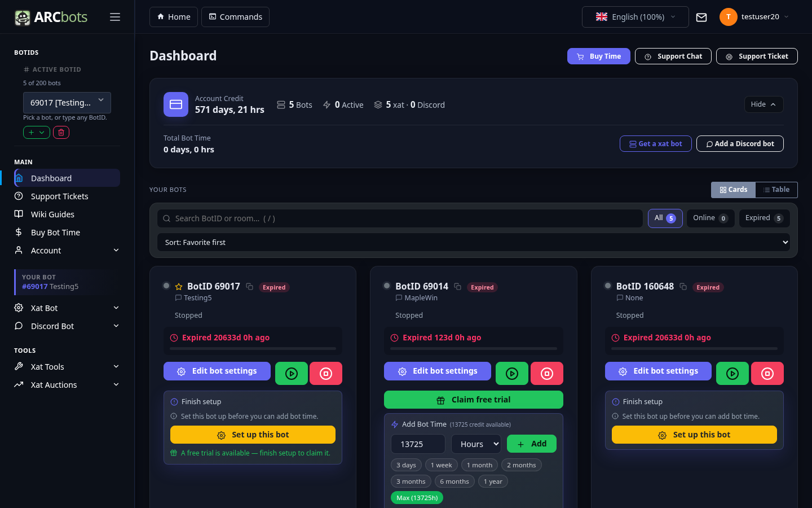Copy BotID 69017 to clipboard
The image size is (812, 508).
(249, 287)
